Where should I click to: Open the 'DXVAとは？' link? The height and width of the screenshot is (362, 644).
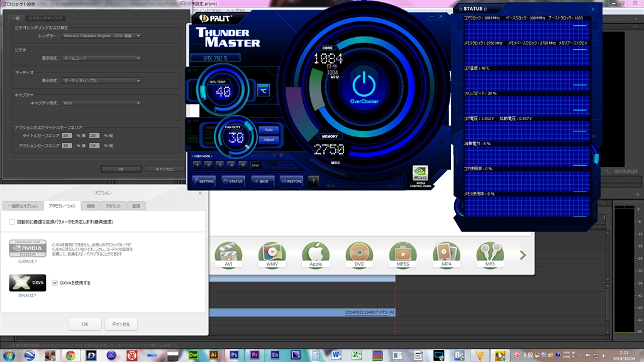(28, 295)
